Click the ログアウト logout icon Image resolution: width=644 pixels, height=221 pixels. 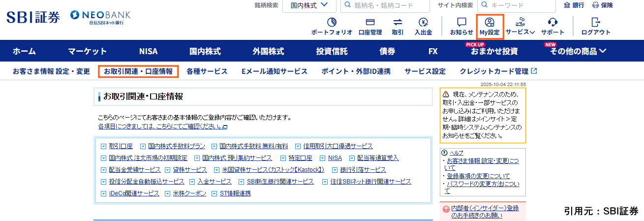pos(595,23)
